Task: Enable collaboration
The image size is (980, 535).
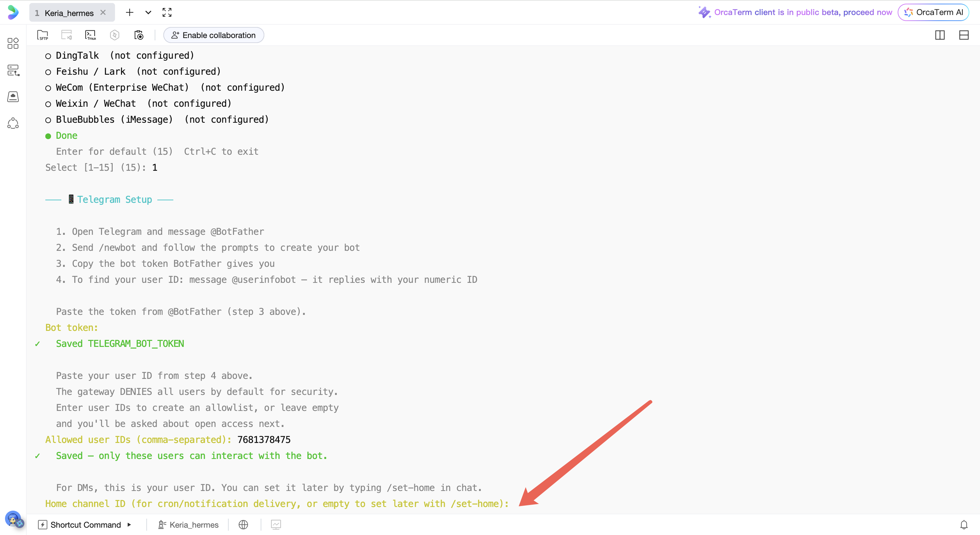Action: coord(213,35)
